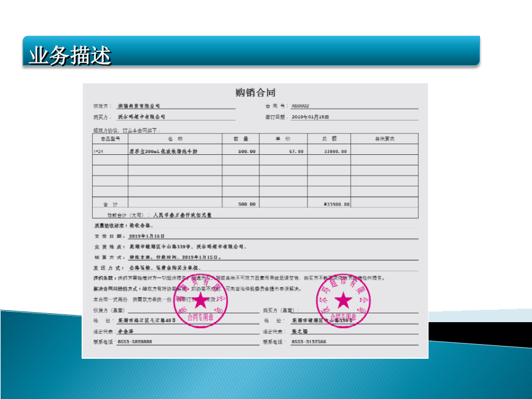Click the delivery date value "2019年1月15日"
Image resolution: width=532 pixels, height=399 pixels.
147,236
